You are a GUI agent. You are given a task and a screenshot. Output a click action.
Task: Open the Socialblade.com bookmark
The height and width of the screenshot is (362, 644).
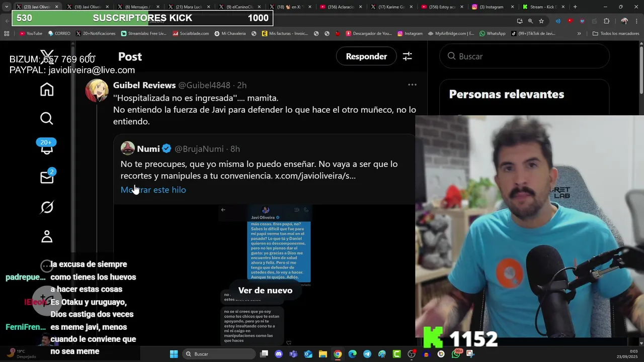click(x=191, y=34)
